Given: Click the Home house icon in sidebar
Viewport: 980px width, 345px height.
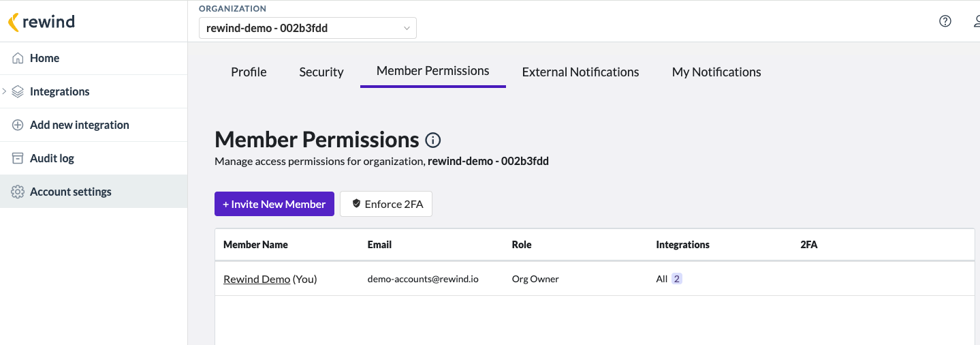Looking at the screenshot, I should (18, 59).
